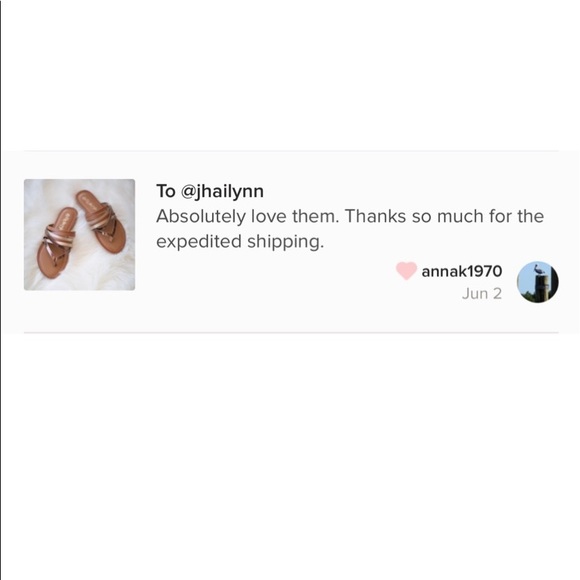Image resolution: width=580 pixels, height=580 pixels.
Task: Click the 'To' label before the mention
Action: coord(165,191)
